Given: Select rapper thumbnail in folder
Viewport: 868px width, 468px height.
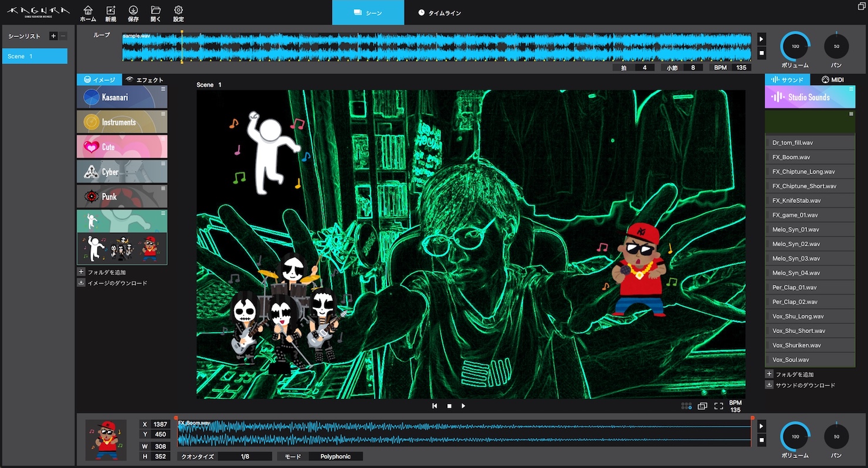Looking at the screenshot, I should (x=150, y=248).
